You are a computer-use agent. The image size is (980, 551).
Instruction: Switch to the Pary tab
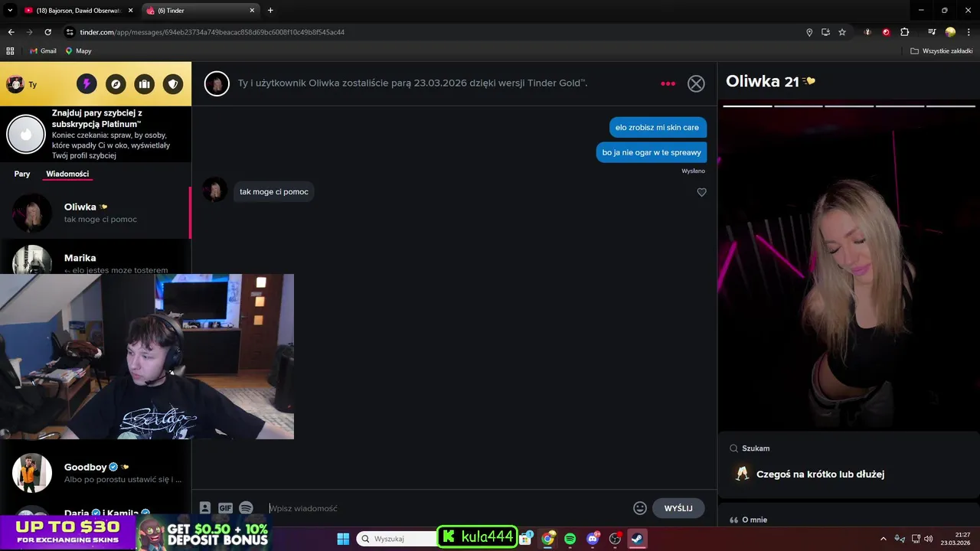22,174
